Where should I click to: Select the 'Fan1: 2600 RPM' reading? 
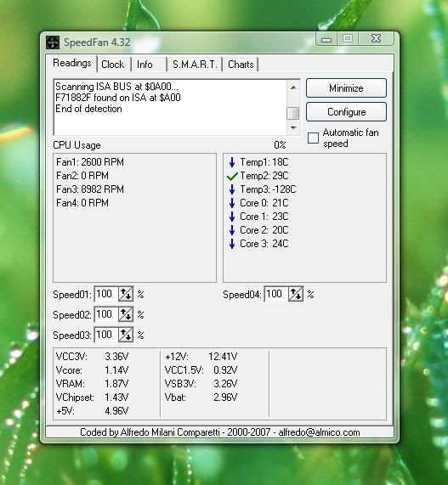pos(90,162)
